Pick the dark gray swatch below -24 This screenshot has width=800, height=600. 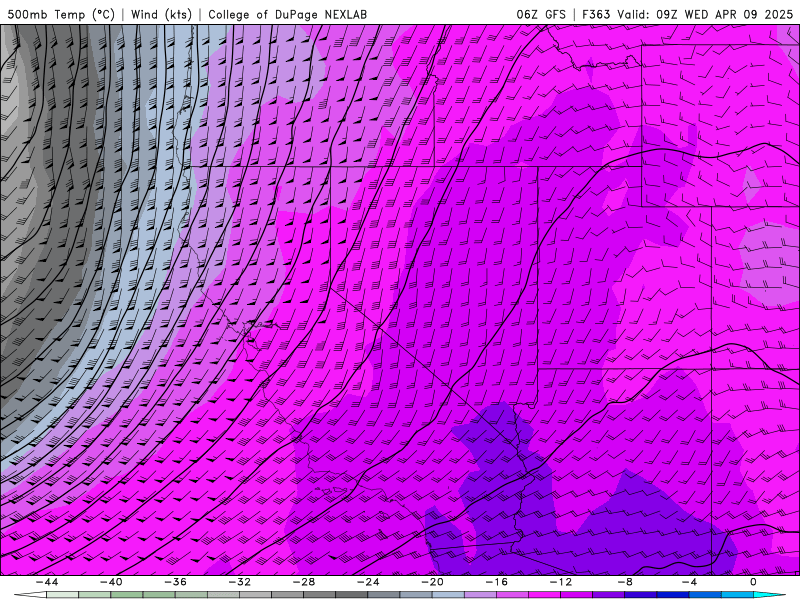click(352, 595)
